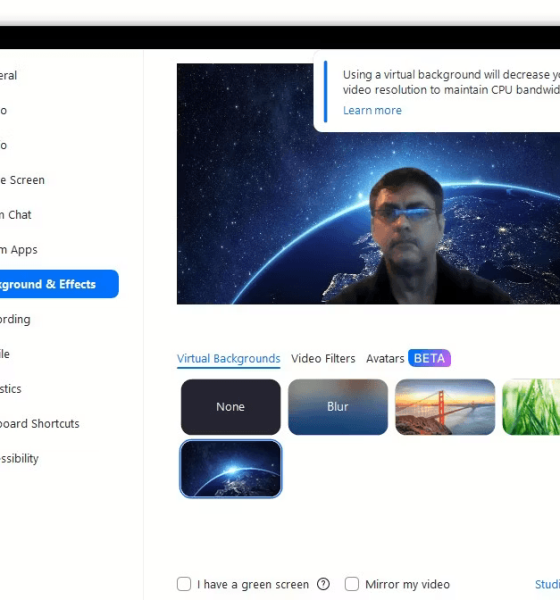Enable the green screen checkbox
560x600 pixels.
(x=184, y=584)
